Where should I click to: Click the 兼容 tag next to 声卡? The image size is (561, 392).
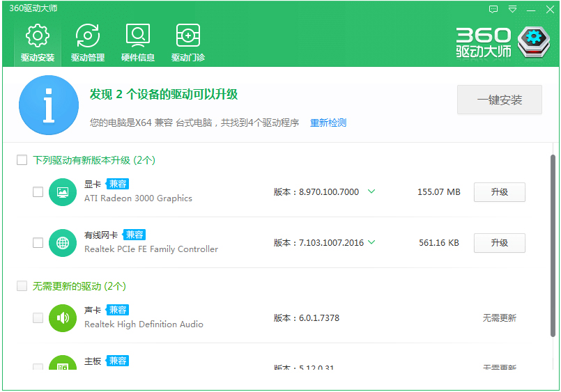coord(118,309)
